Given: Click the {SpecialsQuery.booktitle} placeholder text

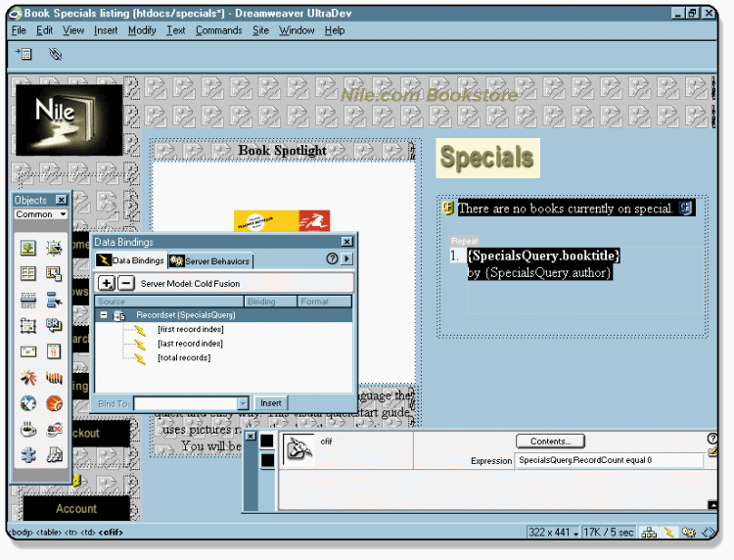Looking at the screenshot, I should click(x=543, y=256).
